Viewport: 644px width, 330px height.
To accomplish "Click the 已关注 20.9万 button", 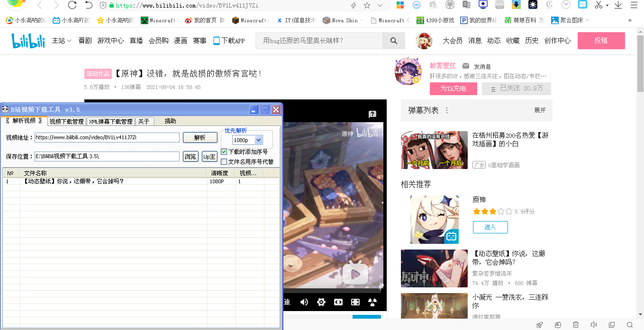I will (x=517, y=89).
